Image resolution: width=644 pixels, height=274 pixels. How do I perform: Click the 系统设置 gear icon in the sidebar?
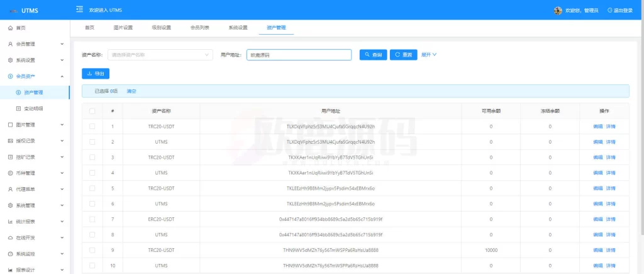[x=11, y=60]
